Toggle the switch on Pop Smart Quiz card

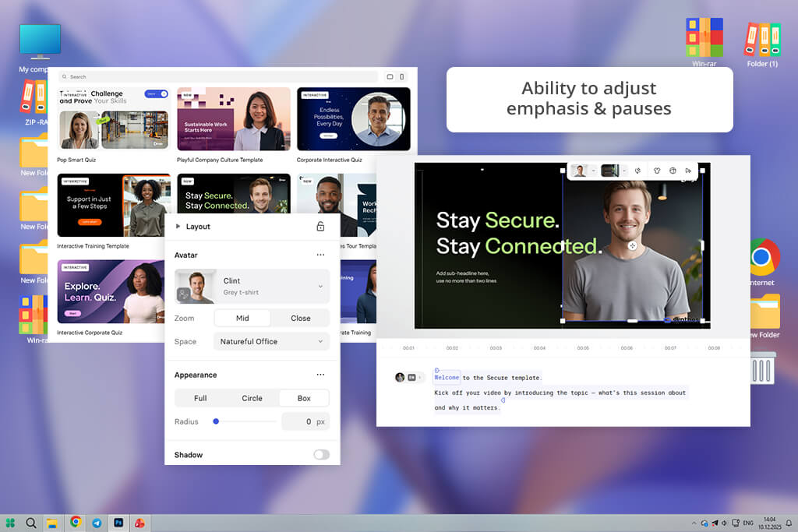coord(156,94)
